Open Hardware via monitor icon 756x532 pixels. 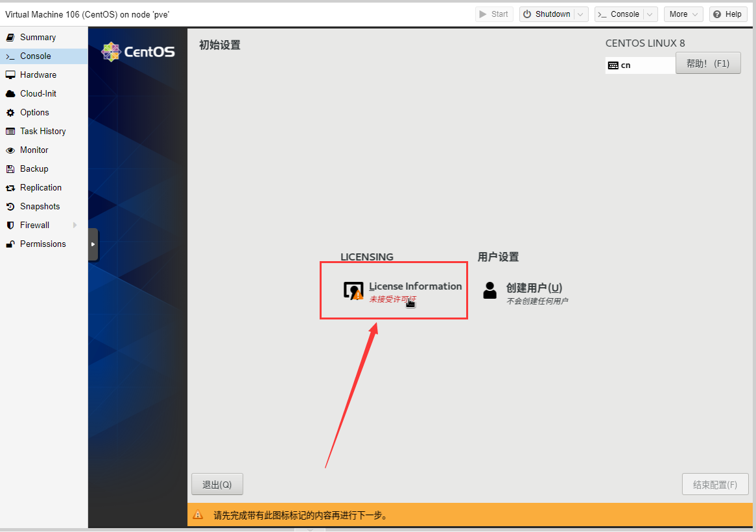click(10, 75)
